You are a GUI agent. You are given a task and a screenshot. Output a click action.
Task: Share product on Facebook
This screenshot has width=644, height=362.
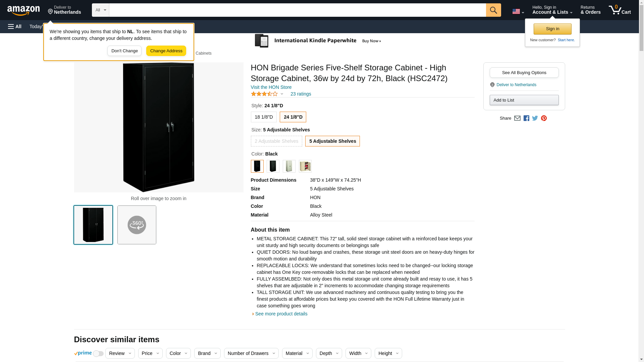pyautogui.click(x=526, y=118)
